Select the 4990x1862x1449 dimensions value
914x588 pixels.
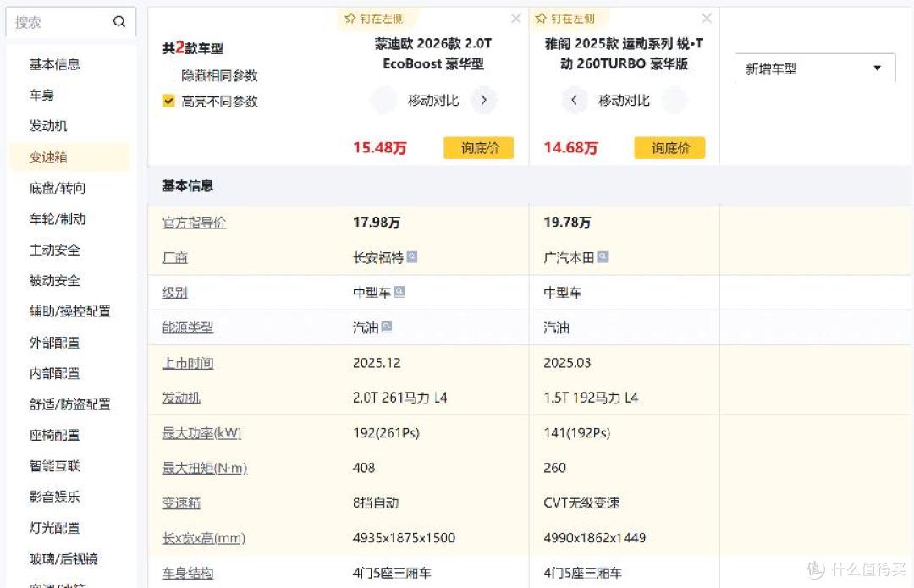595,538
